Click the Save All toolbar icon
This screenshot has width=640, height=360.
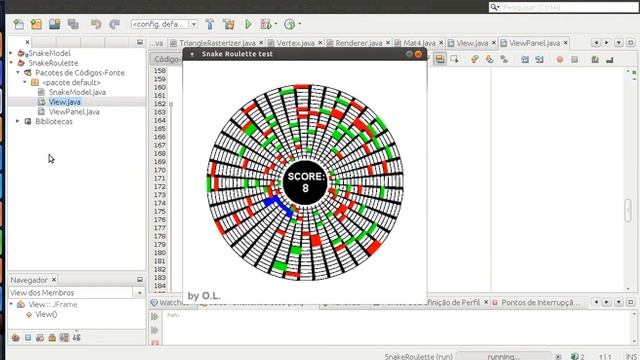(73, 24)
